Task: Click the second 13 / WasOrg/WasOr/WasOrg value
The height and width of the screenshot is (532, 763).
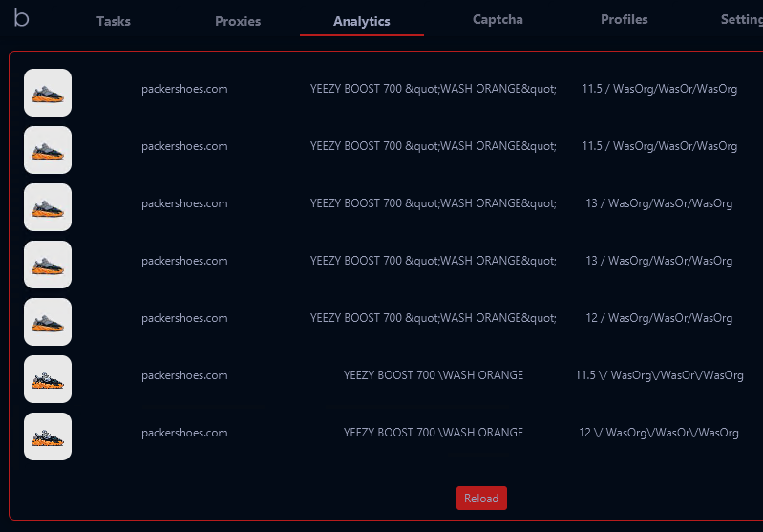Action: (x=659, y=261)
